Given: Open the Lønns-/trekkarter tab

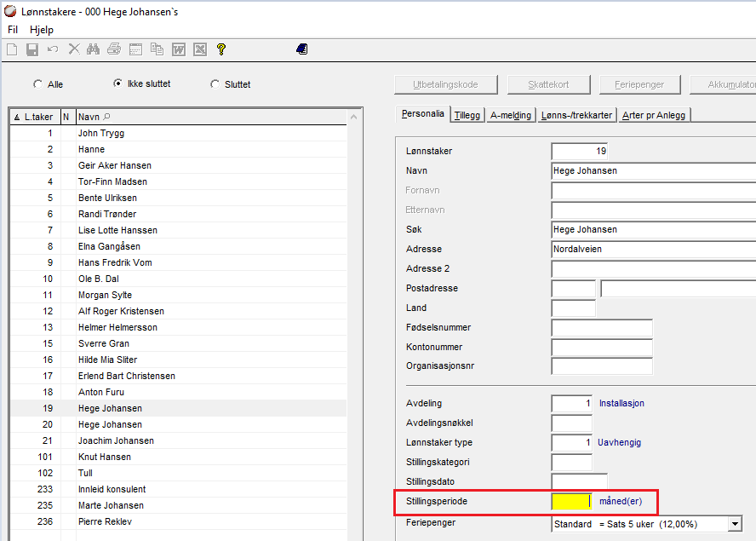Looking at the screenshot, I should [577, 115].
